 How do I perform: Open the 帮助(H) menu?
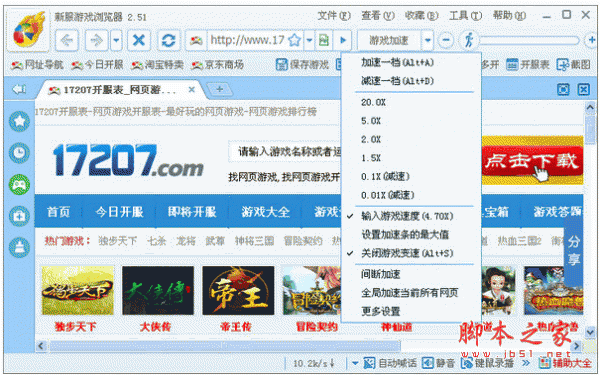tap(509, 16)
